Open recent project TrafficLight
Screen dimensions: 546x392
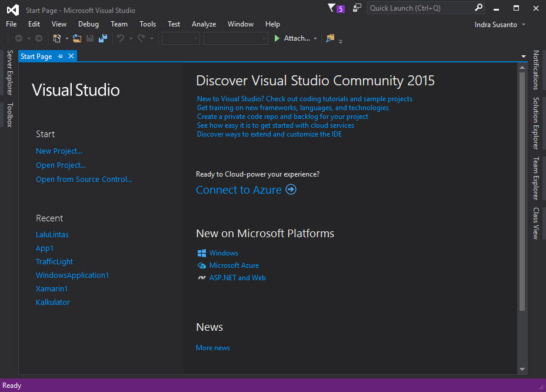54,262
